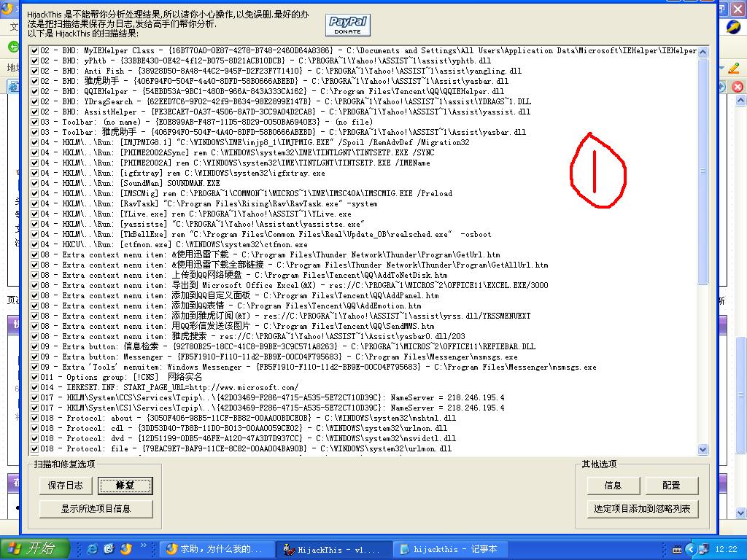Select the YLive.exe Run entry row
Image resolution: width=747 pixels, height=560 pixels.
[x=196, y=214]
